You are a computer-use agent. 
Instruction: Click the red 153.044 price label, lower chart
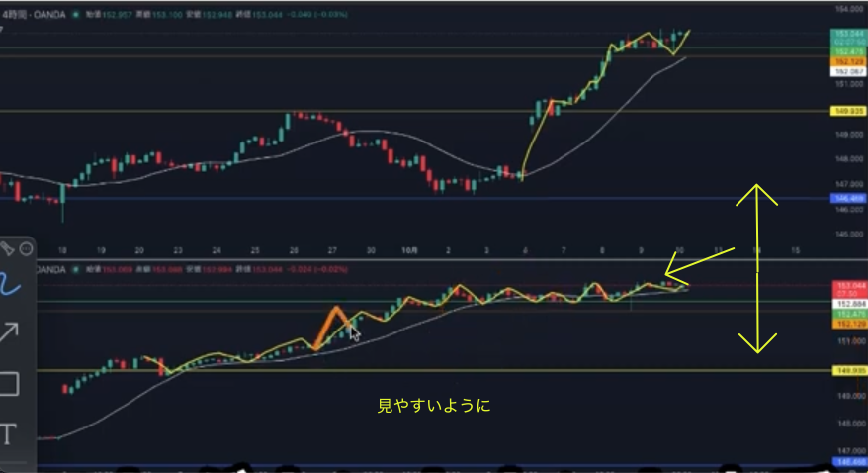(850, 285)
